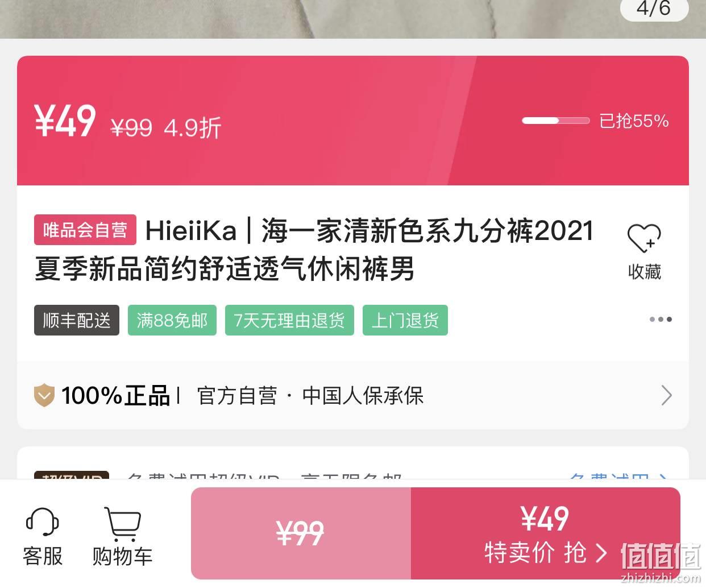
Task: Select the 满88免邮 tag
Action: coord(172,320)
